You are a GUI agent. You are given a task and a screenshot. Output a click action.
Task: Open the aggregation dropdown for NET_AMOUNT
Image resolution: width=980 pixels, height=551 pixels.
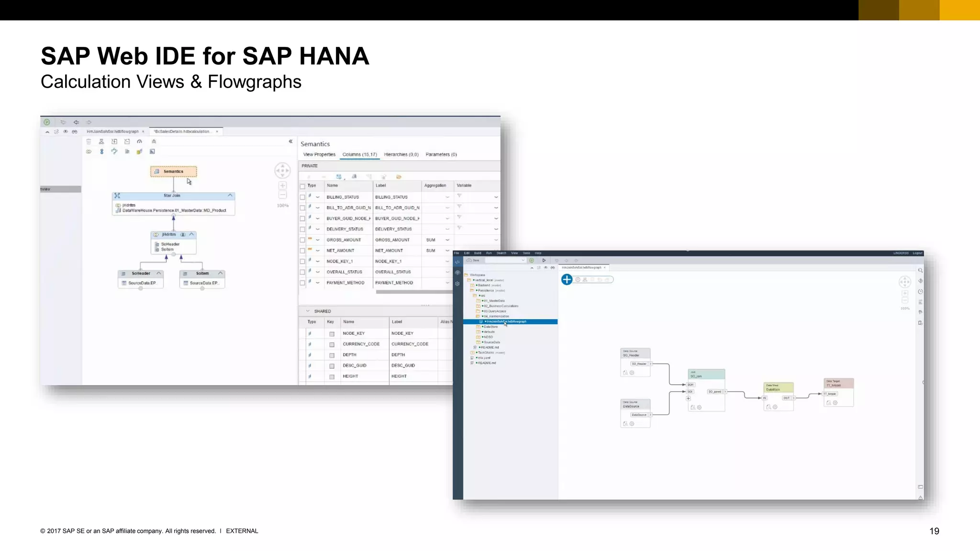pyautogui.click(x=447, y=251)
